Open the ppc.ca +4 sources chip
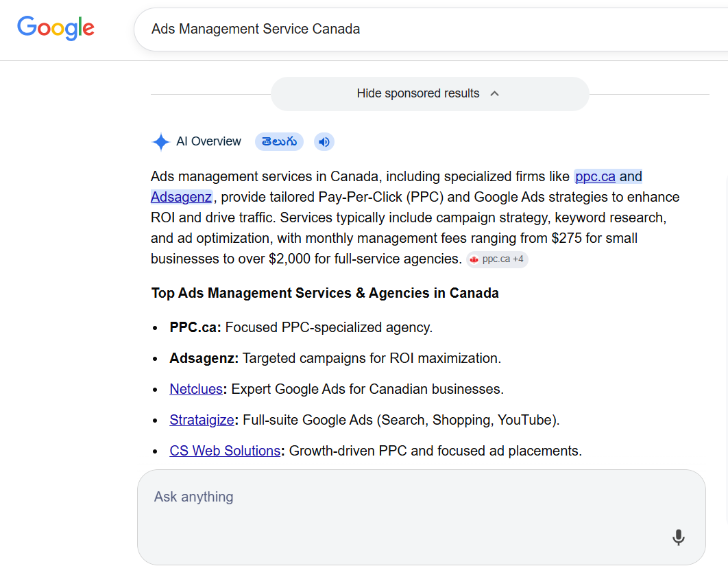 coord(497,259)
